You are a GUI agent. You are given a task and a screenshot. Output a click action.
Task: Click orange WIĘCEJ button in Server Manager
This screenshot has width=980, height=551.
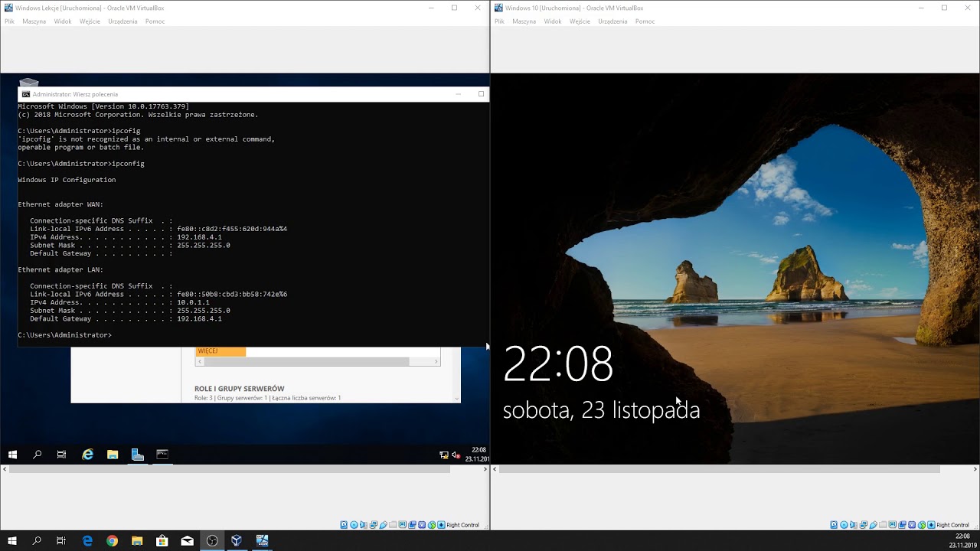[220, 351]
